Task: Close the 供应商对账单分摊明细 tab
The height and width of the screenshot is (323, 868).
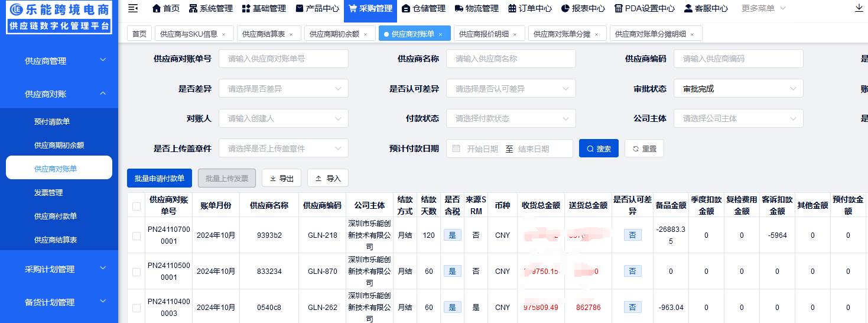Action: pos(693,34)
